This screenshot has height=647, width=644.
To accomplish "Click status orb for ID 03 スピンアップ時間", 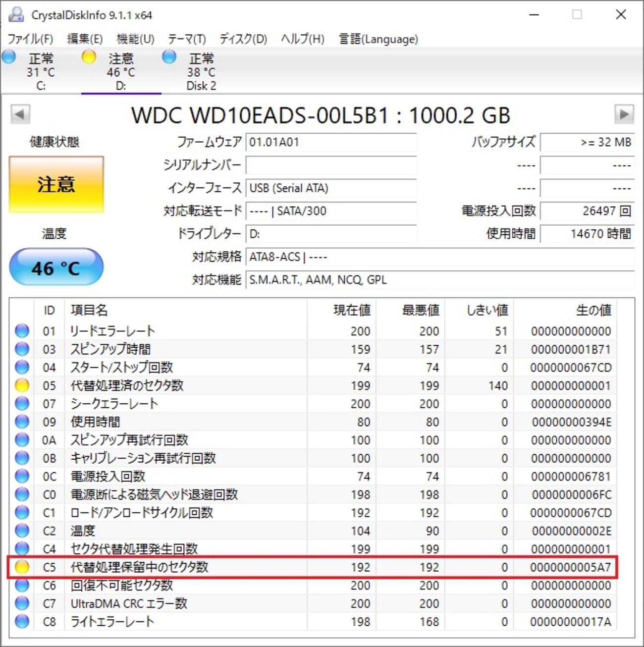I will [x=22, y=349].
